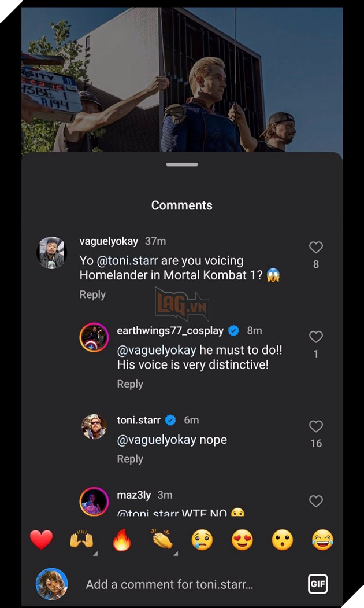Open vaguelyokay's profile picture
Screen dimensions: 364x608
pos(52,252)
